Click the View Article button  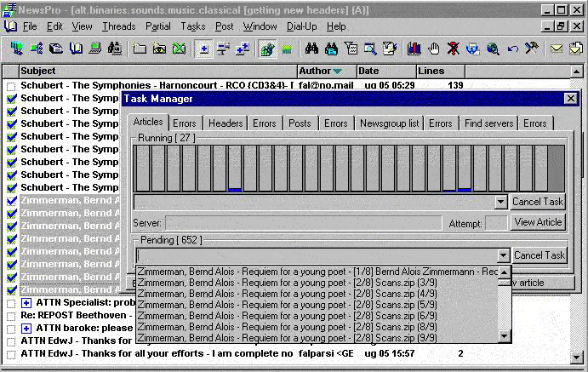pyautogui.click(x=538, y=222)
